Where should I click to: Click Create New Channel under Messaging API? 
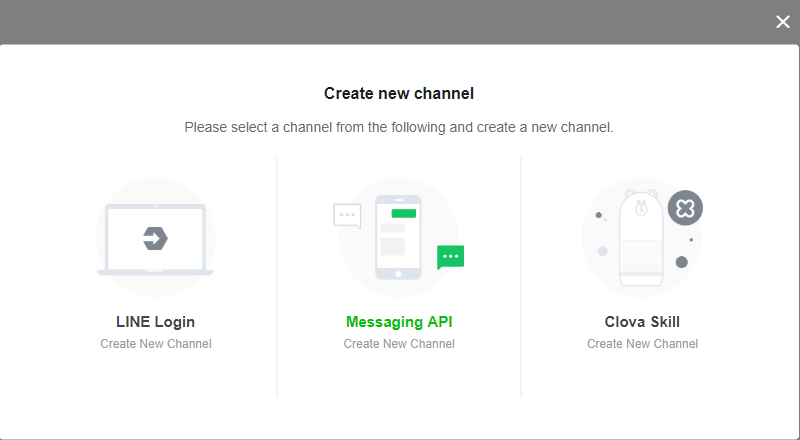[x=399, y=344]
